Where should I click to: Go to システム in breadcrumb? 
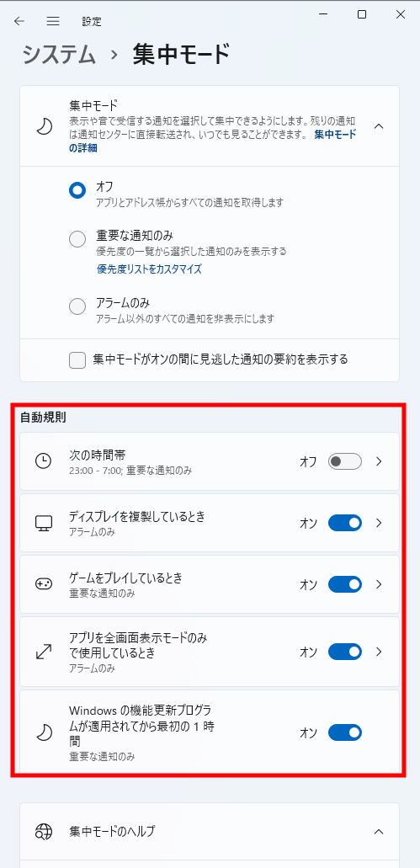point(59,54)
